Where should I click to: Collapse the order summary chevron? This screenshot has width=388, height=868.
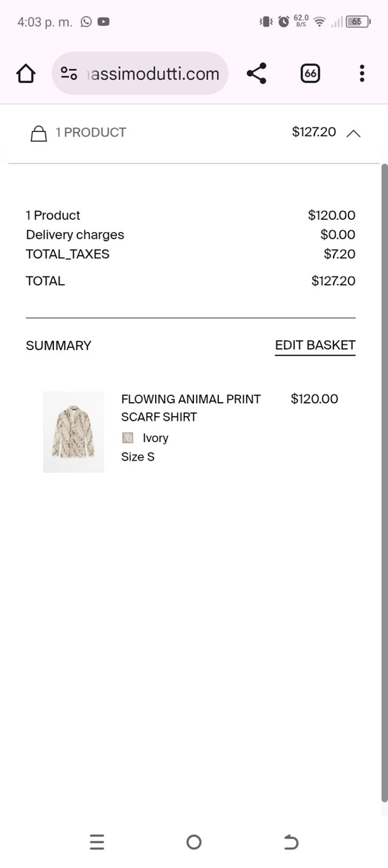tap(353, 133)
